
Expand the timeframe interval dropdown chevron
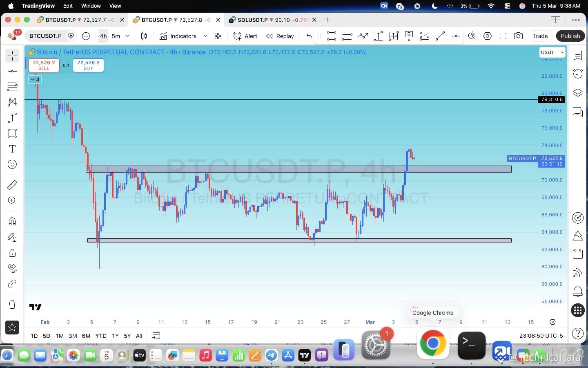pos(127,36)
